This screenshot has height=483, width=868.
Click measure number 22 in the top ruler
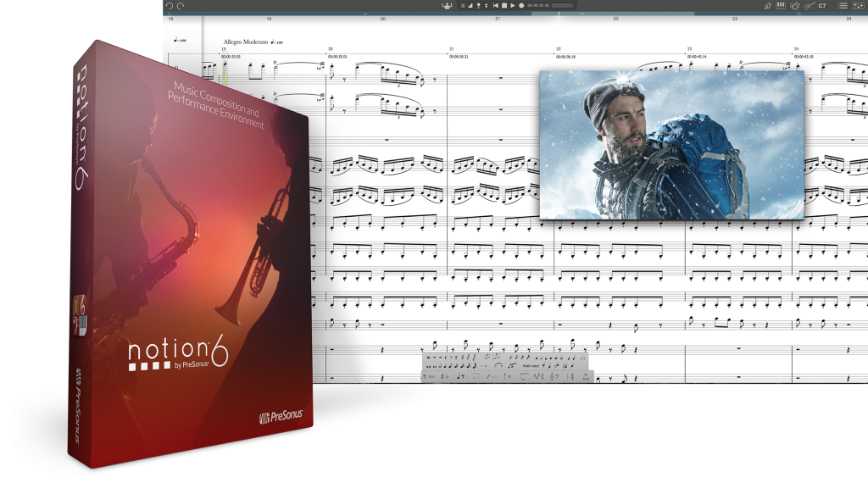pyautogui.click(x=615, y=19)
